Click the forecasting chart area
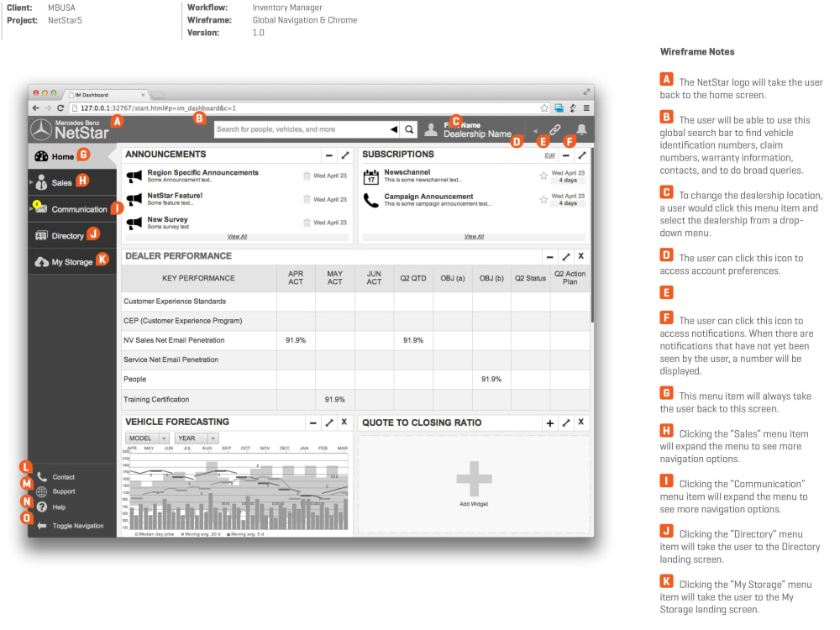The height and width of the screenshot is (630, 840). (x=236, y=491)
